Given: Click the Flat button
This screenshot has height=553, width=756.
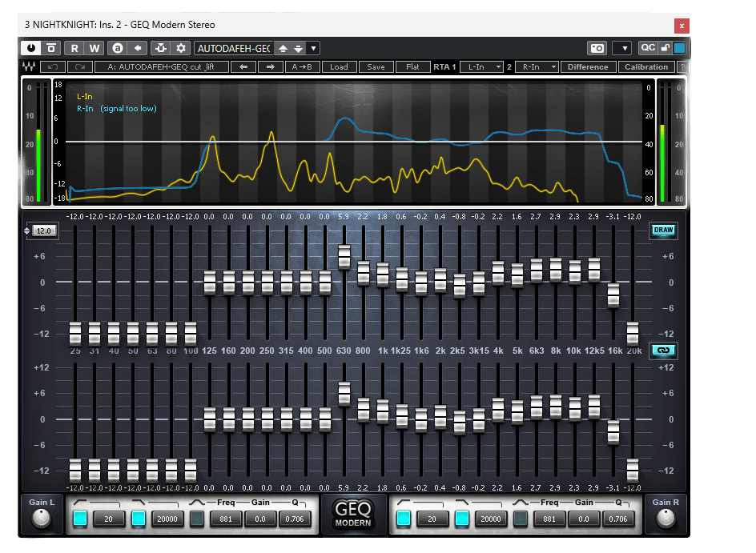Looking at the screenshot, I should (x=412, y=67).
